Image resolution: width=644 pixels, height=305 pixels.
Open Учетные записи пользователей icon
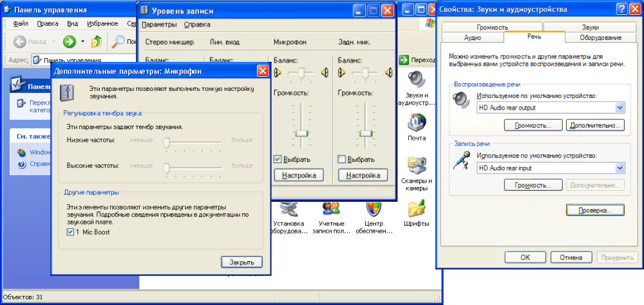point(331,209)
